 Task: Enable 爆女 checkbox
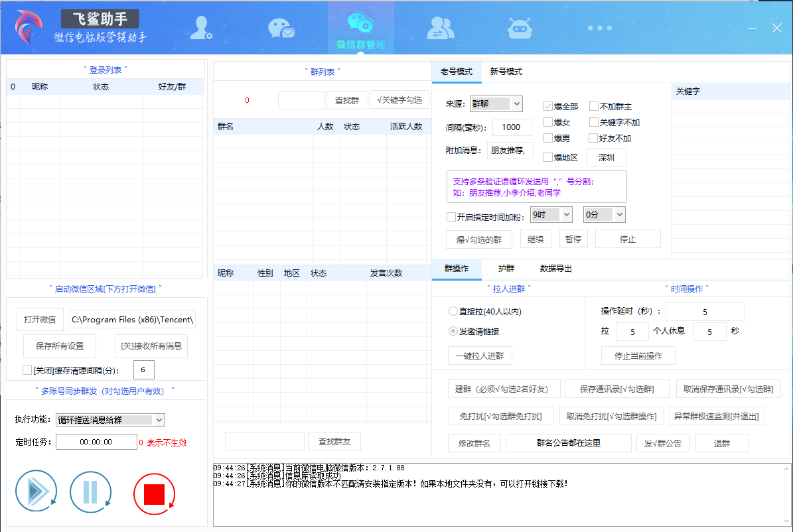coord(547,122)
